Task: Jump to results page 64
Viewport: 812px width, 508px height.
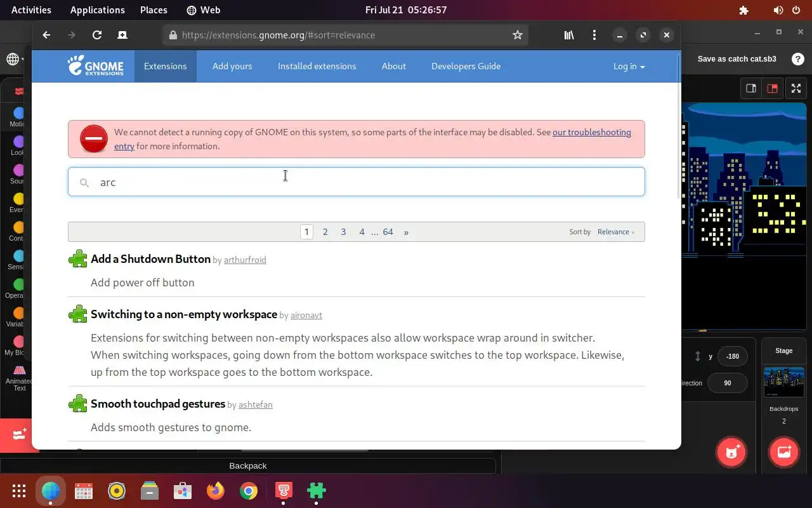Action: (388, 232)
